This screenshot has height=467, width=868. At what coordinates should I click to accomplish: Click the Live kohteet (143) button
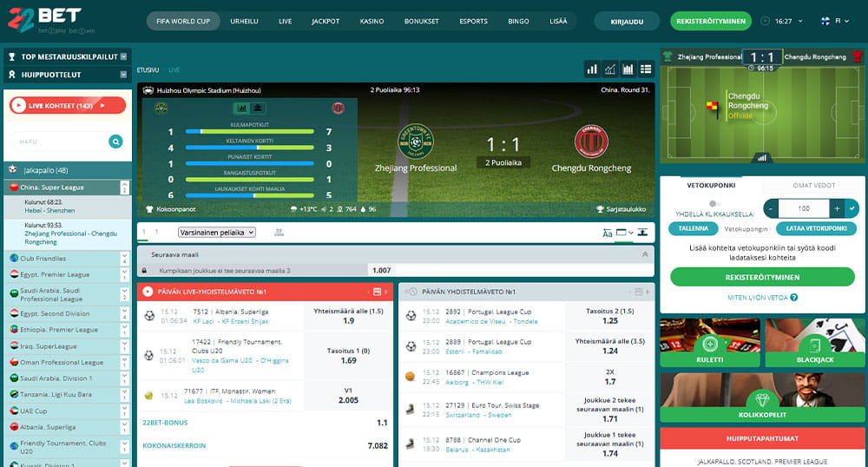[68, 105]
